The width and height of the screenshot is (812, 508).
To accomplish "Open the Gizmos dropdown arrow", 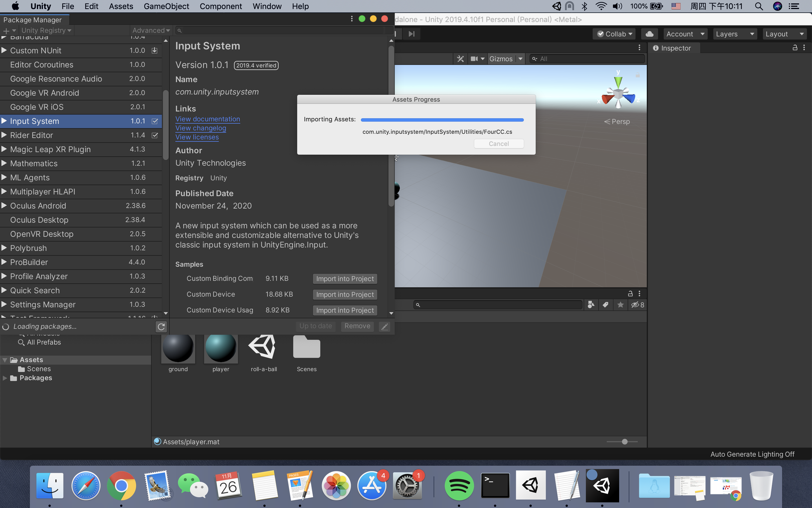I will pos(520,59).
